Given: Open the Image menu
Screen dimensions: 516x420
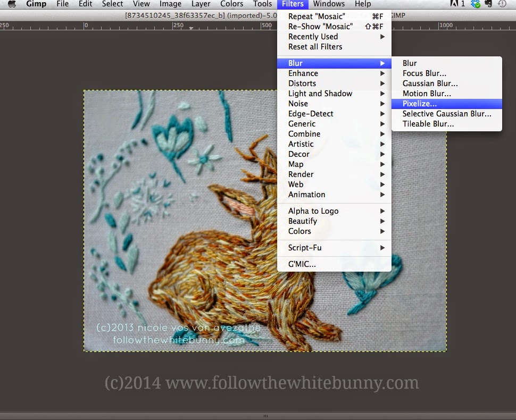Looking at the screenshot, I should coord(170,4).
